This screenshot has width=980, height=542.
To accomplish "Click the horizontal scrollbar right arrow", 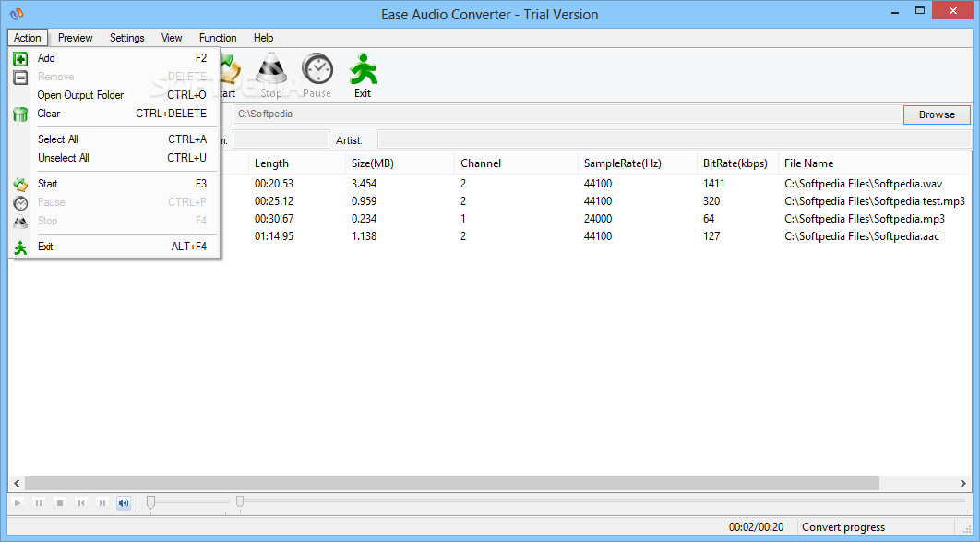I will pos(963,483).
